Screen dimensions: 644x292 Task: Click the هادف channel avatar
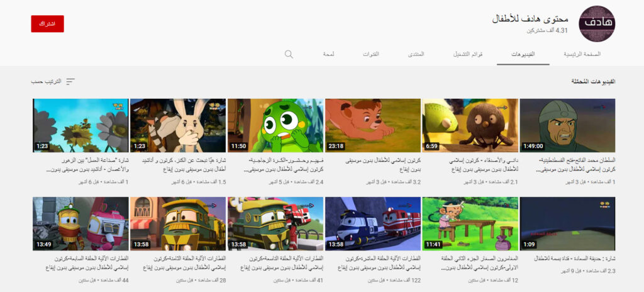pos(596,24)
